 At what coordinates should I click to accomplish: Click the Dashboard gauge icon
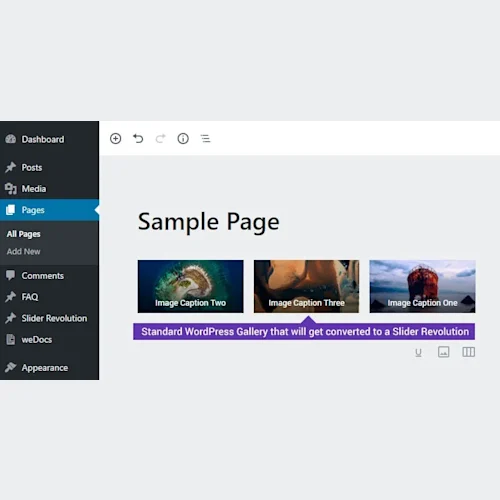(11, 139)
